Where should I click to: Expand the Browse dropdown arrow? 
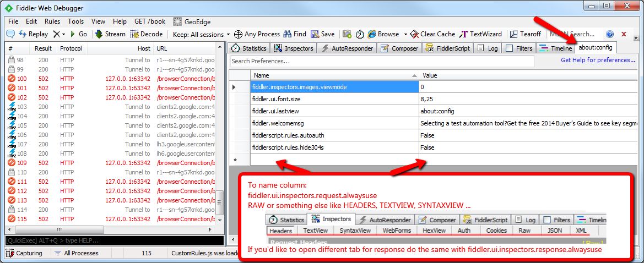pyautogui.click(x=405, y=34)
